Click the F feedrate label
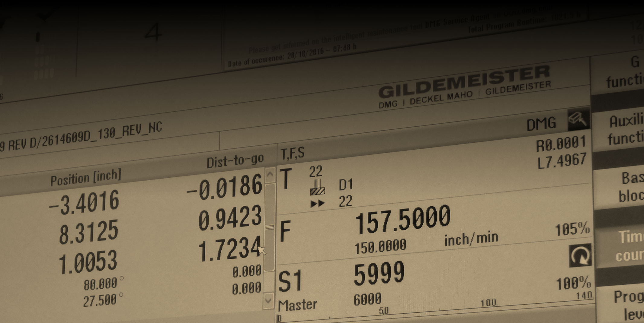This screenshot has height=323, width=644. [285, 231]
